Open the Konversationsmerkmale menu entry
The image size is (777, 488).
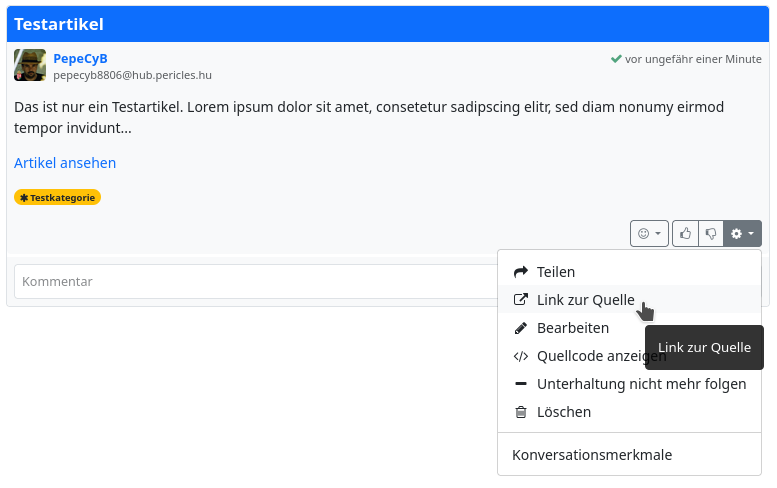pyautogui.click(x=592, y=455)
